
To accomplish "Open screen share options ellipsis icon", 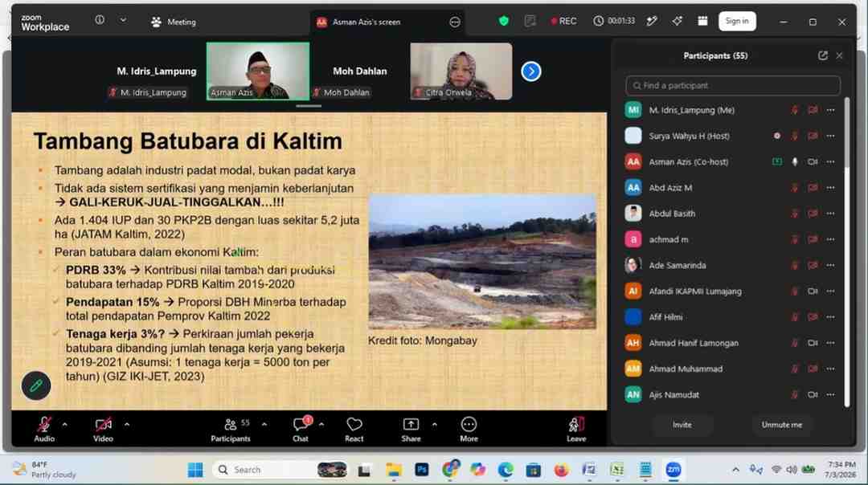I will [454, 22].
